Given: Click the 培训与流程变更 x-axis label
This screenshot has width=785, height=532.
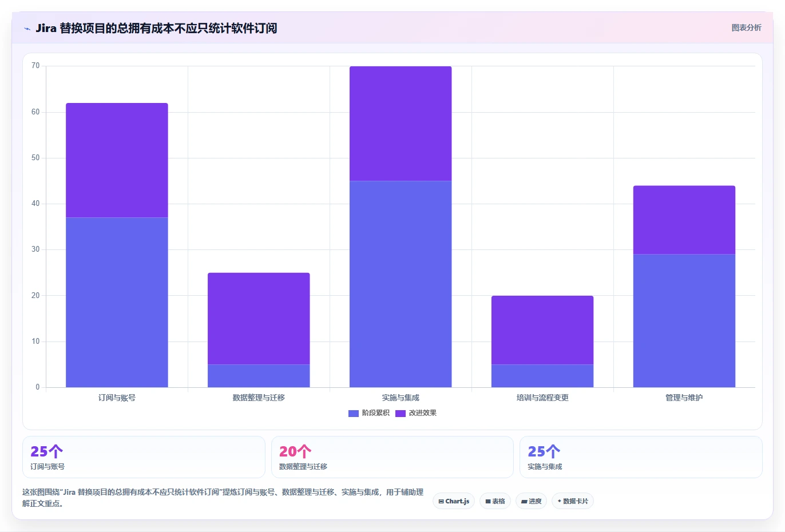Looking at the screenshot, I should (x=542, y=398).
